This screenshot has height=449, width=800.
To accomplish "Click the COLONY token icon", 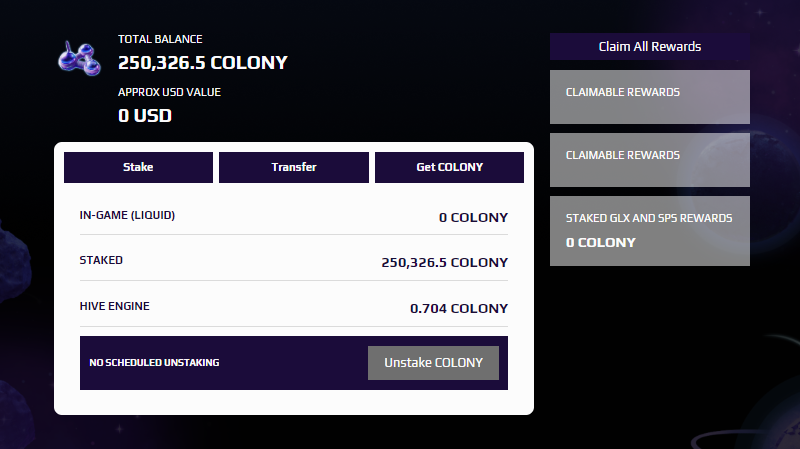I will click(79, 58).
